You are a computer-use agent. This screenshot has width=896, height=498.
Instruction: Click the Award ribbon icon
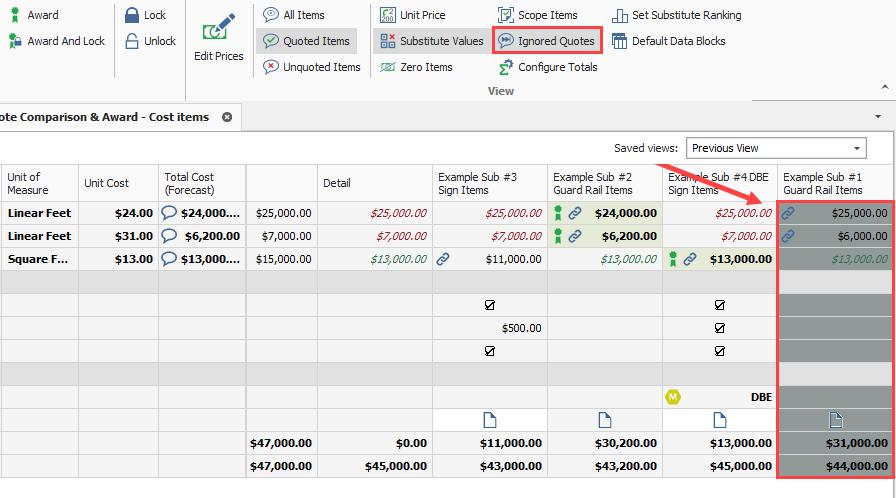[x=15, y=15]
